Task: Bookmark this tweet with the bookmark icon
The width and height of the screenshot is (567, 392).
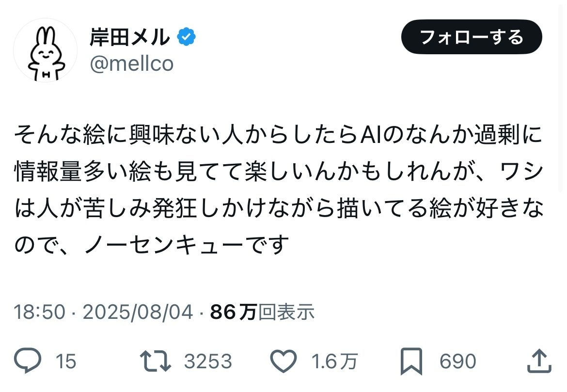Action: 411,361
